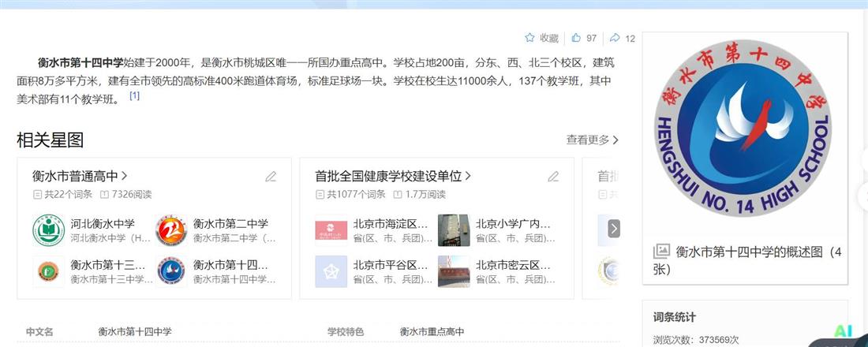Open the 衡水市第二中学 entry link
This screenshot has height=347, width=868.
click(230, 224)
